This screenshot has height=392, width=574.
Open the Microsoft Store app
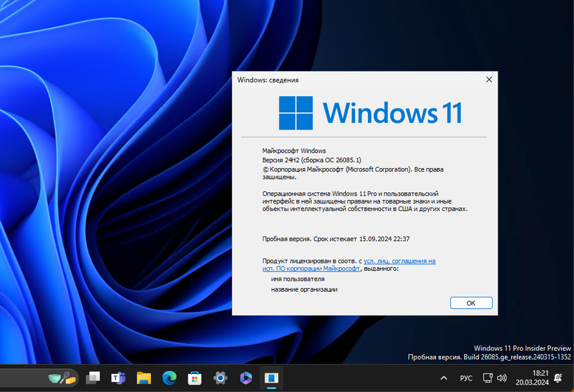(x=194, y=378)
